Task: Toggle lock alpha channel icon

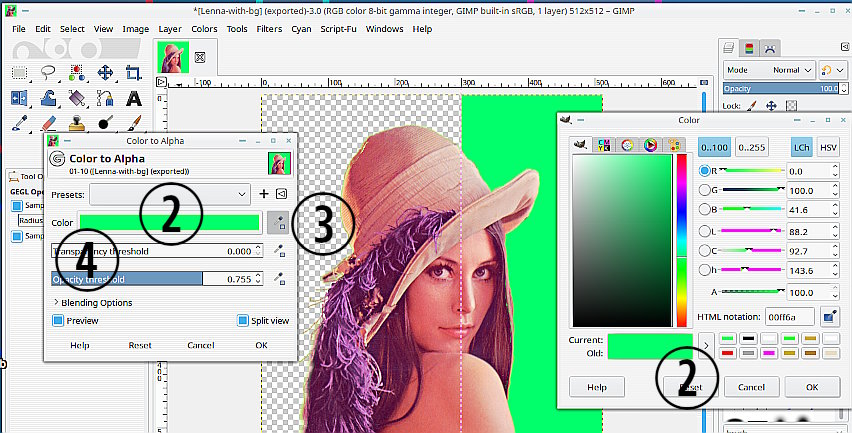Action: pyautogui.click(x=792, y=106)
